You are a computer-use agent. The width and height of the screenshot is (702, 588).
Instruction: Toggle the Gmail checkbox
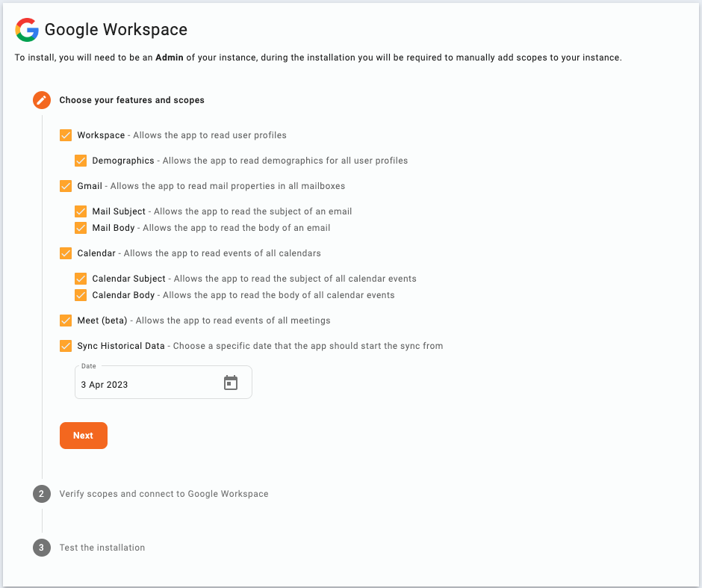point(66,186)
